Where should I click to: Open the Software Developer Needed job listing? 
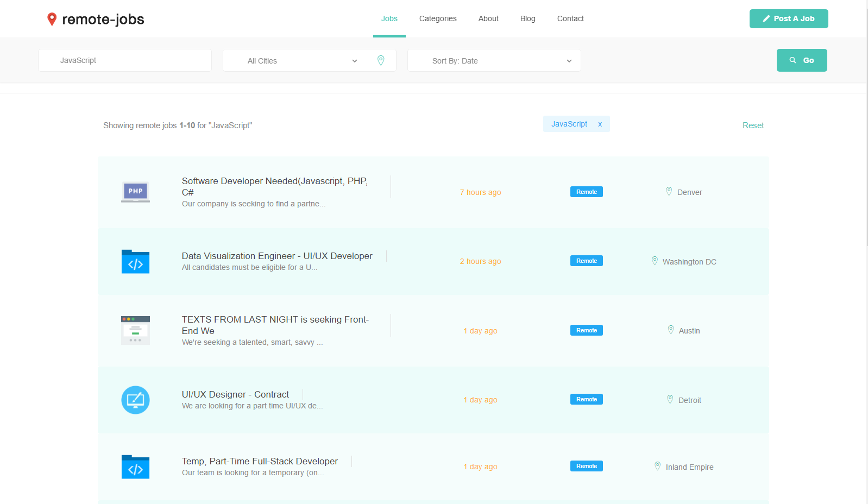point(275,186)
